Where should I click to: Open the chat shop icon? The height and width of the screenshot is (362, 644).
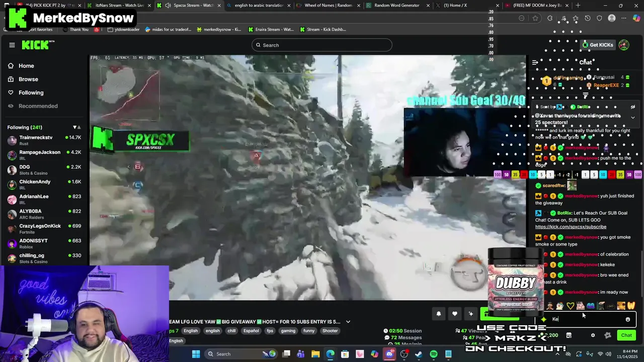click(x=569, y=335)
